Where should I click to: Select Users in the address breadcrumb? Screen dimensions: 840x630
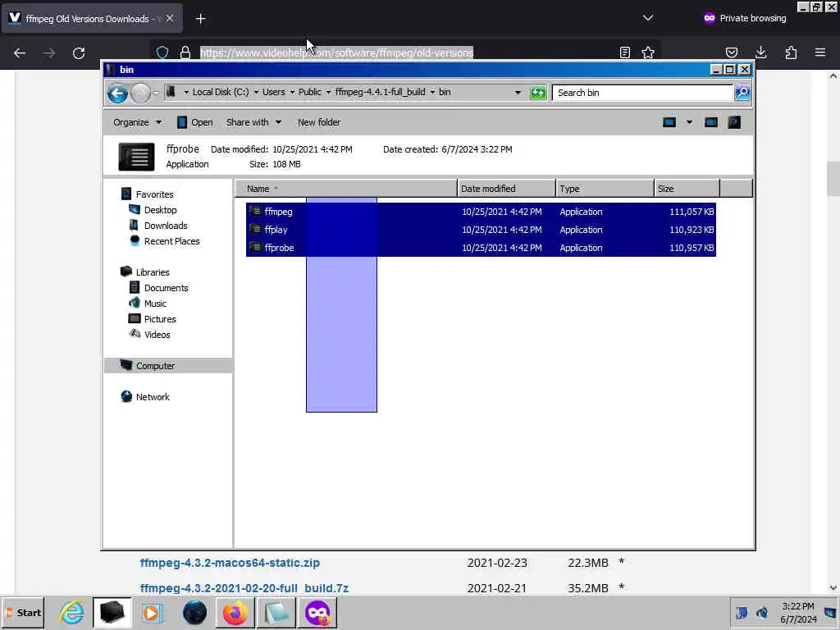pos(273,92)
